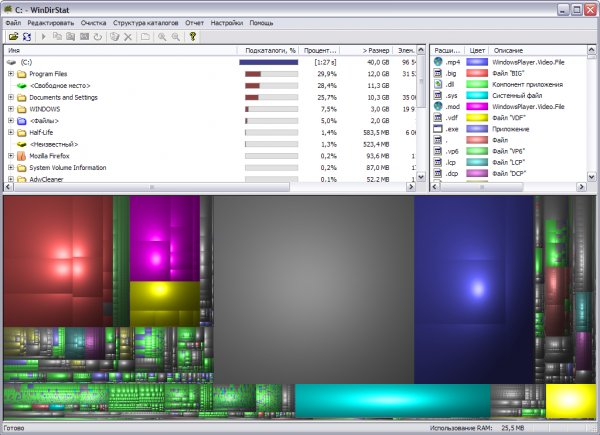This screenshot has width=600, height=435.
Task: Click the "Компонент приложения" description text
Action: 527,85
